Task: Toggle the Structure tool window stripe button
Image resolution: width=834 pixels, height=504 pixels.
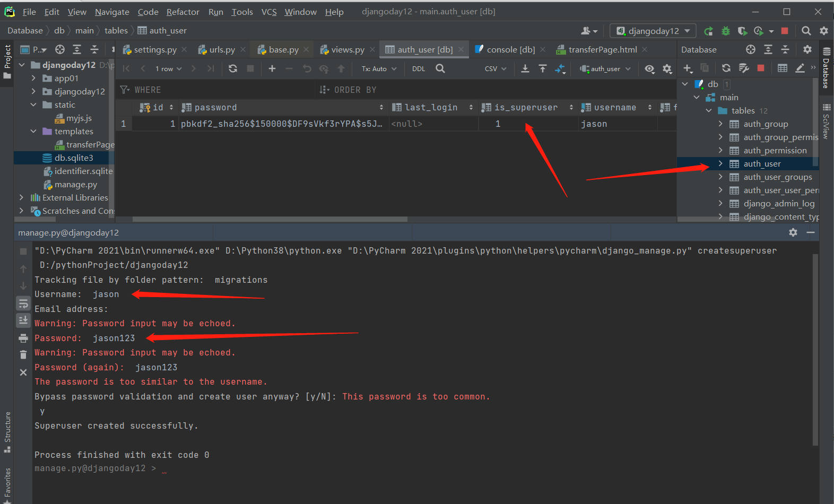Action: tap(7, 432)
